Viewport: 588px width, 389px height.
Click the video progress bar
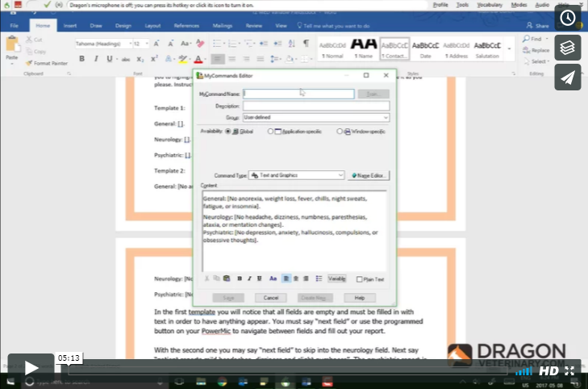[x=288, y=371]
